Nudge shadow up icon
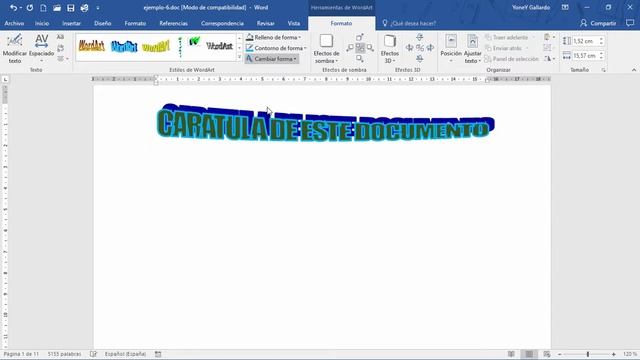 click(360, 38)
